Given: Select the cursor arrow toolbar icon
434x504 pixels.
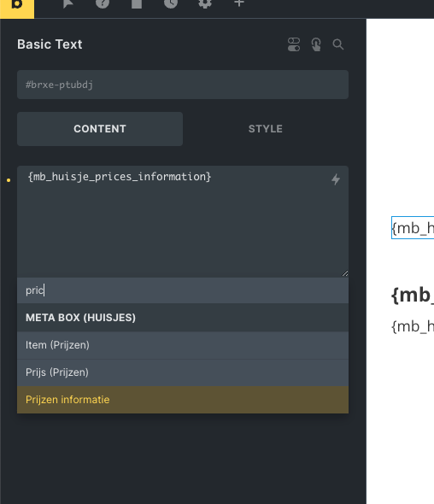Looking at the screenshot, I should click(x=67, y=3).
